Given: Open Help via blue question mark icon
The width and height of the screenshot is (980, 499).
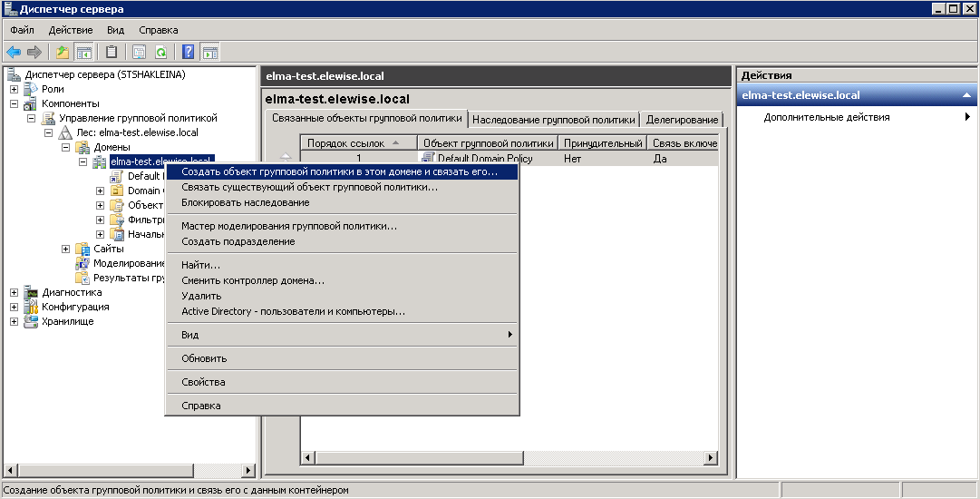Looking at the screenshot, I should click(x=189, y=52).
